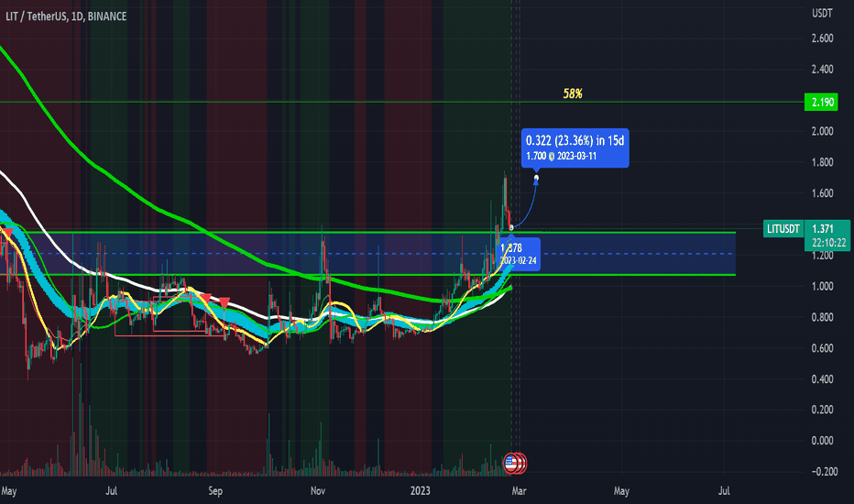Viewport: 854px width, 504px height.
Task: Click the -0.200 price axis label
Action: (823, 472)
